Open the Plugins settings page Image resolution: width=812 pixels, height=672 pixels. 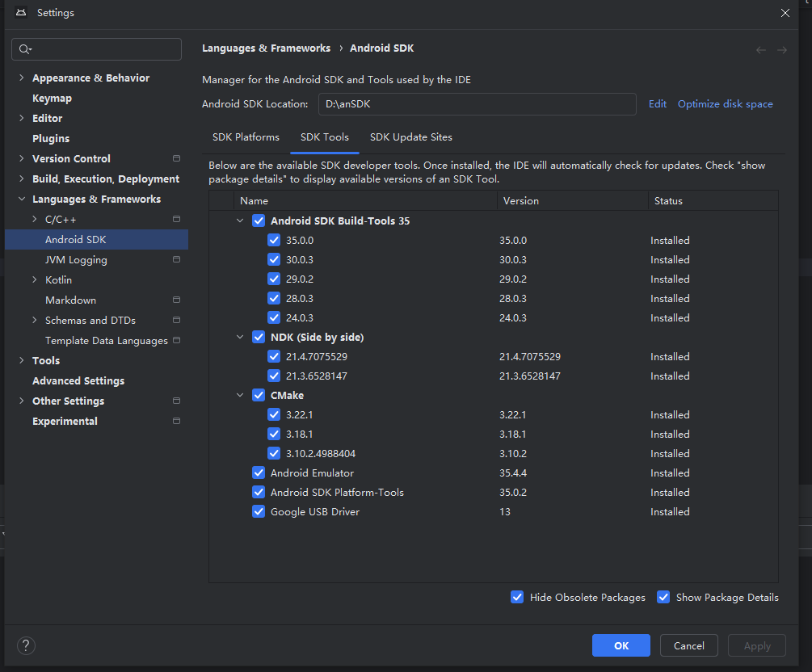click(x=51, y=138)
